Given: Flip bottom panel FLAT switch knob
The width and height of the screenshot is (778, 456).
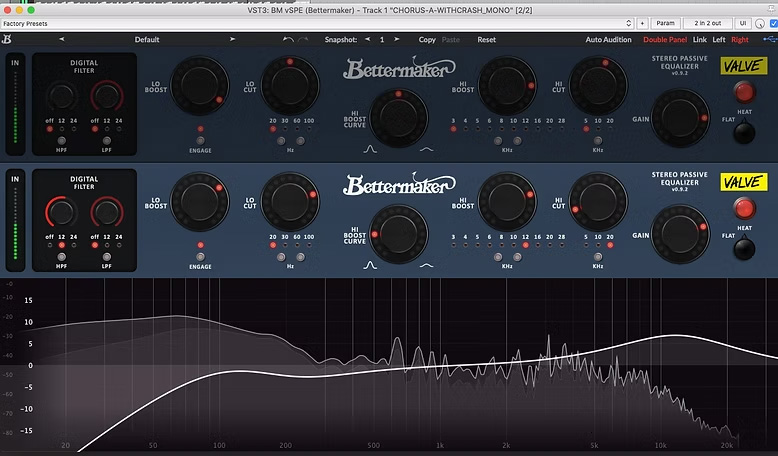Looking at the screenshot, I should pyautogui.click(x=744, y=249).
